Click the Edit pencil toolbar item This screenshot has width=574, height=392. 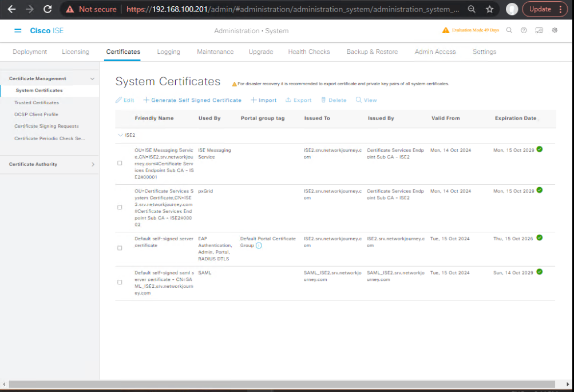pyautogui.click(x=125, y=100)
